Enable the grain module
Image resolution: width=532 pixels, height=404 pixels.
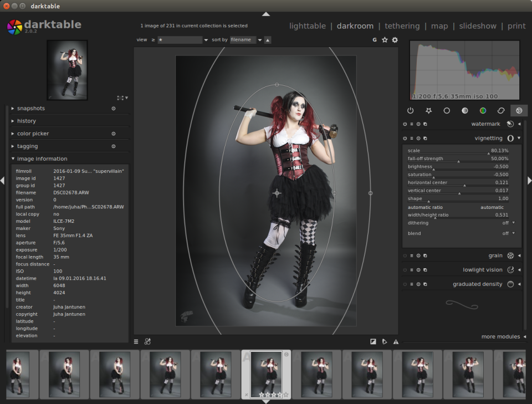405,256
